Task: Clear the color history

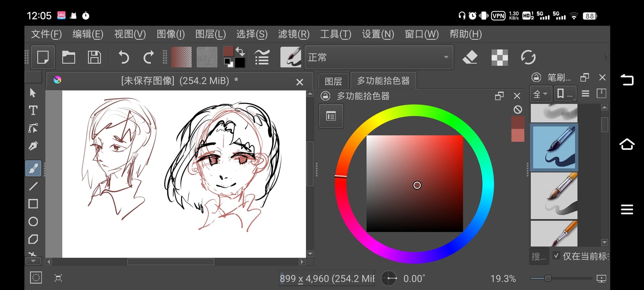Action: tap(518, 109)
